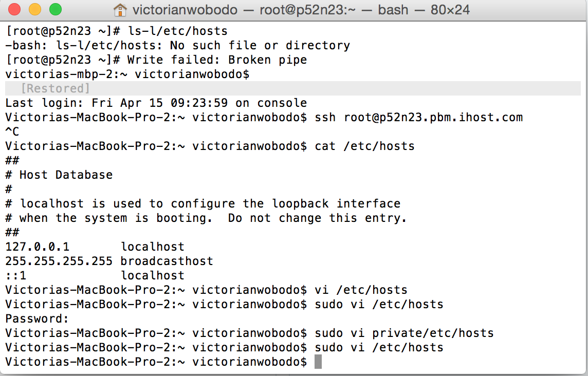Minimize the Terminal using the yellow button
This screenshot has height=376, width=588.
35,9
